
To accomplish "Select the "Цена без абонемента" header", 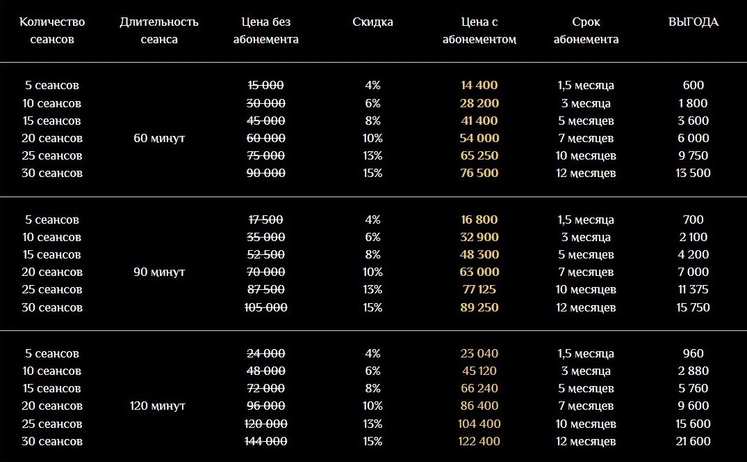I will pos(270,30).
